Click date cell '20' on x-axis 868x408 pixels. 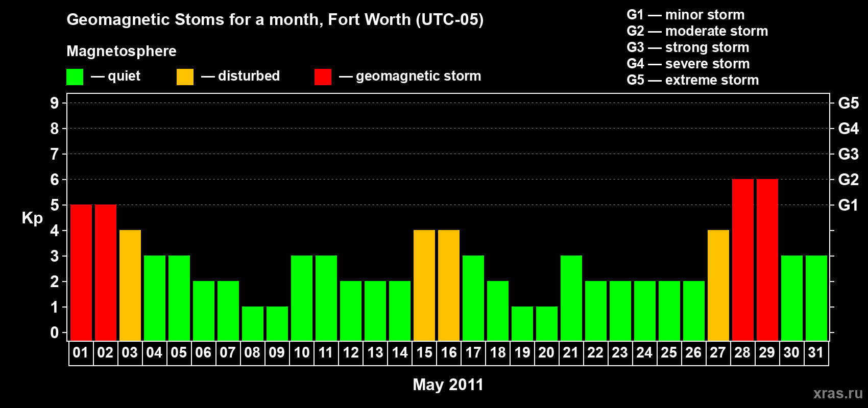point(547,353)
